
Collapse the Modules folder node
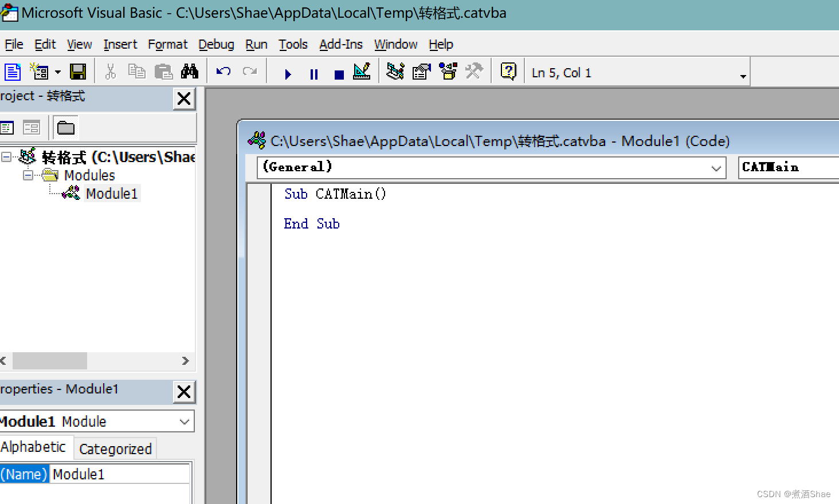[28, 175]
